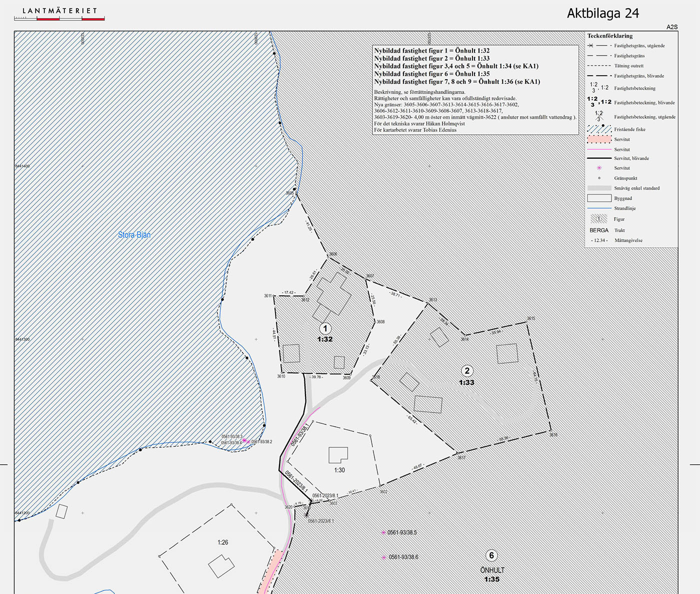Click the circled figure 1 marker
Viewport: 700px width, 594px height.
point(325,329)
